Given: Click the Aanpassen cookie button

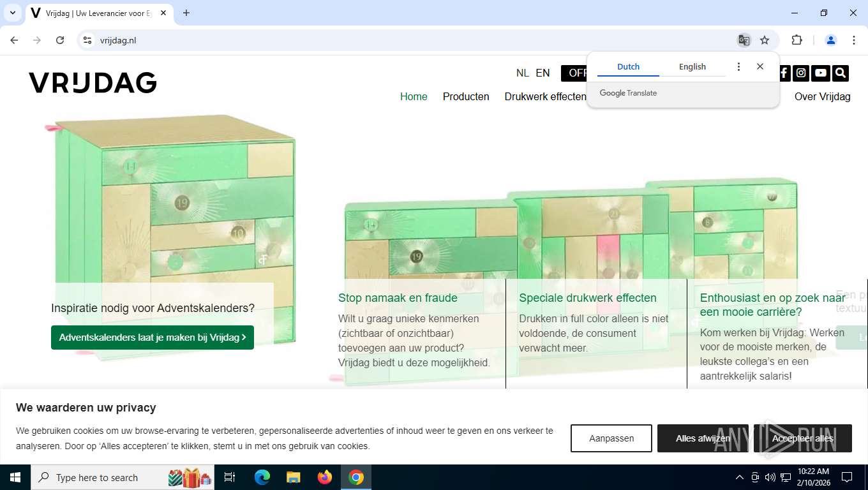Looking at the screenshot, I should pos(611,438).
